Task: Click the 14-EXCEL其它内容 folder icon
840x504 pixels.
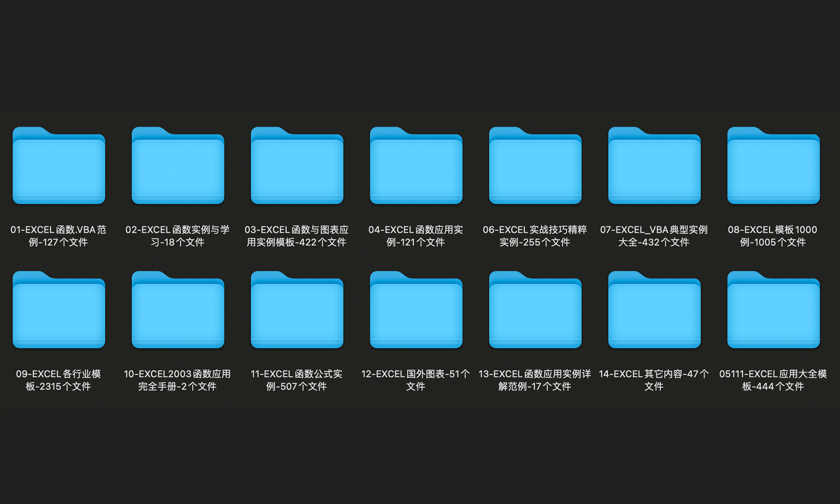Action: coord(654,310)
